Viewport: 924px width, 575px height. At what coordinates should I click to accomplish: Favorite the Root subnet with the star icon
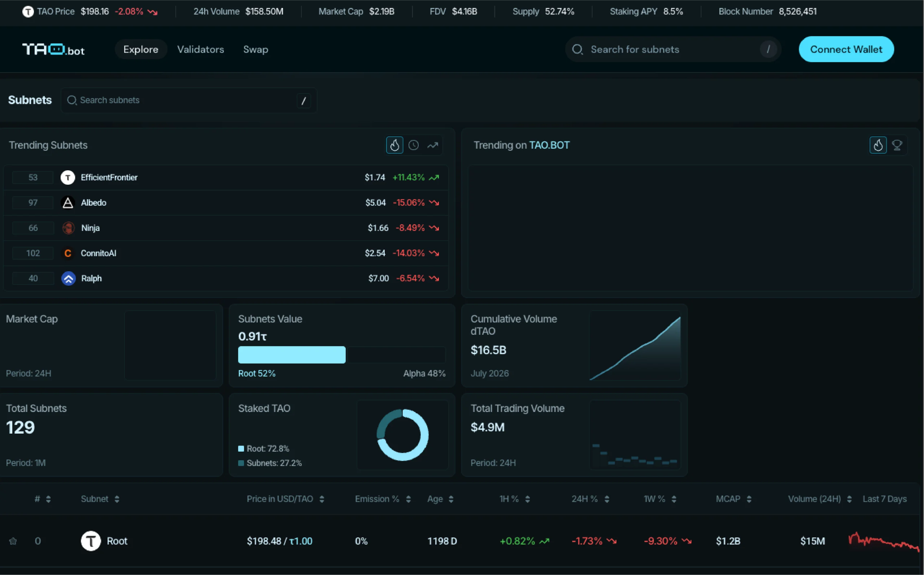pos(13,541)
